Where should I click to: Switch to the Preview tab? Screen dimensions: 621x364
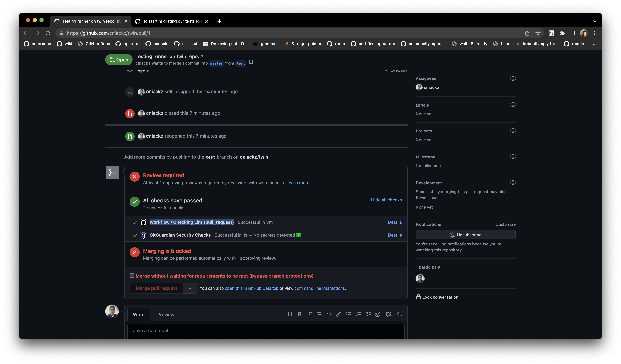coord(166,314)
